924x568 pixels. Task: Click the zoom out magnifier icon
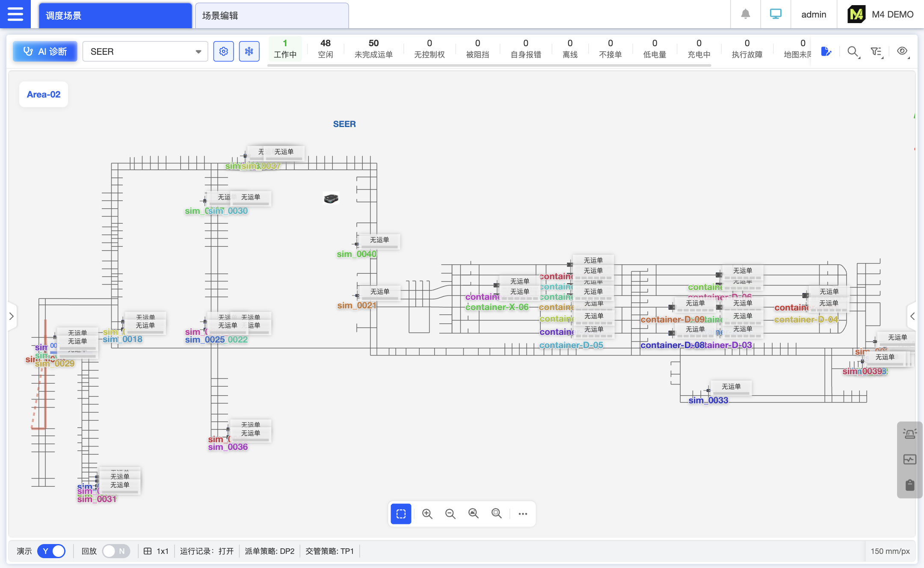[x=450, y=514]
